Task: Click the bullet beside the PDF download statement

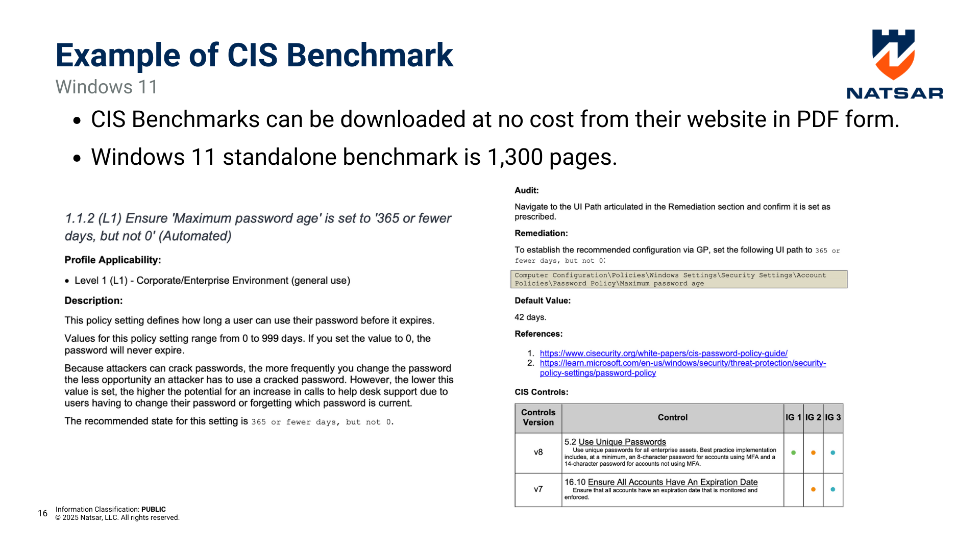Action: pos(77,120)
